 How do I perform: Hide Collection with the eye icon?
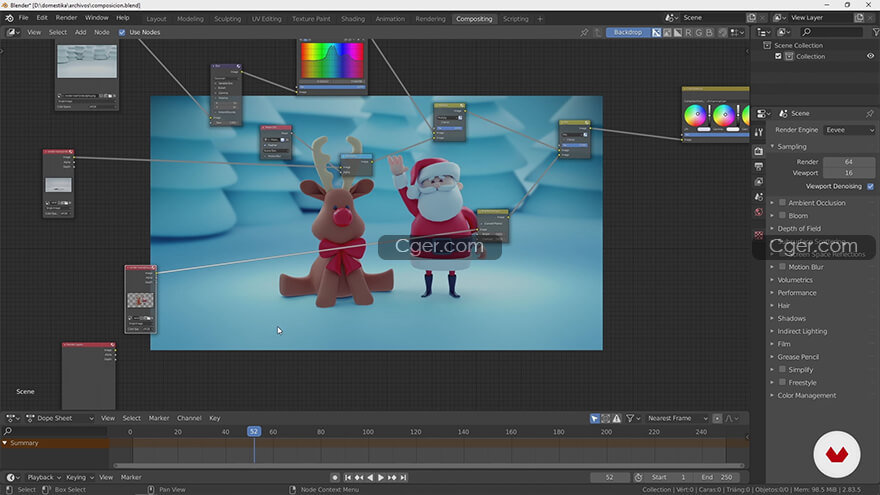(x=870, y=56)
